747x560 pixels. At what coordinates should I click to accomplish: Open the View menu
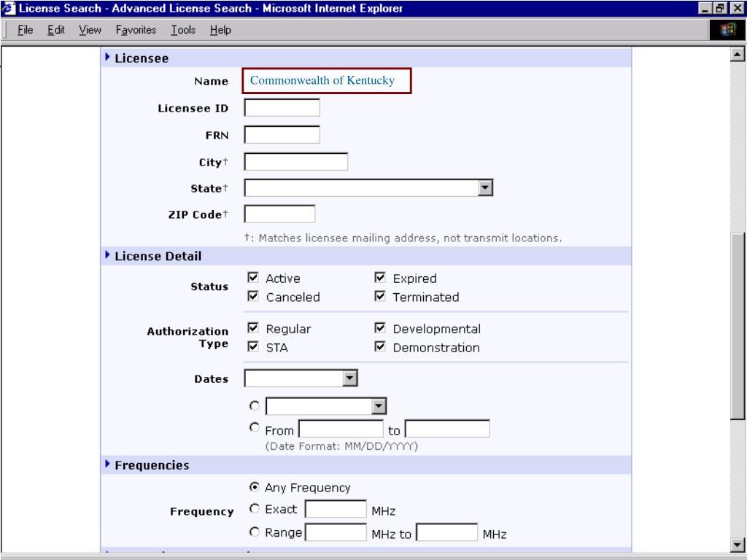[x=90, y=30]
